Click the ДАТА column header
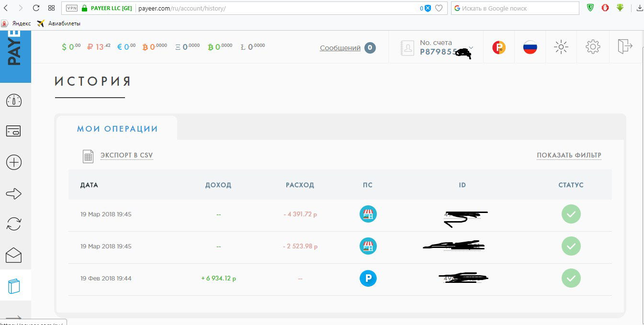The image size is (644, 325). 89,185
